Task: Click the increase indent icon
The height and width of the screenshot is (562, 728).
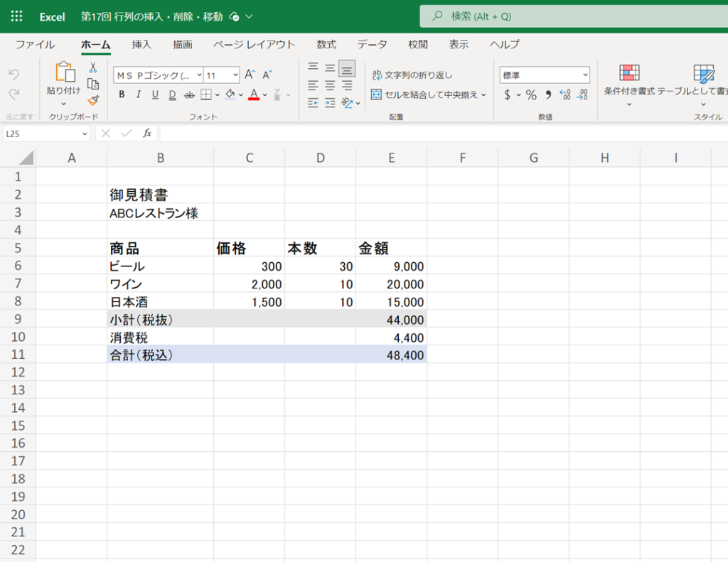Action: tap(330, 103)
